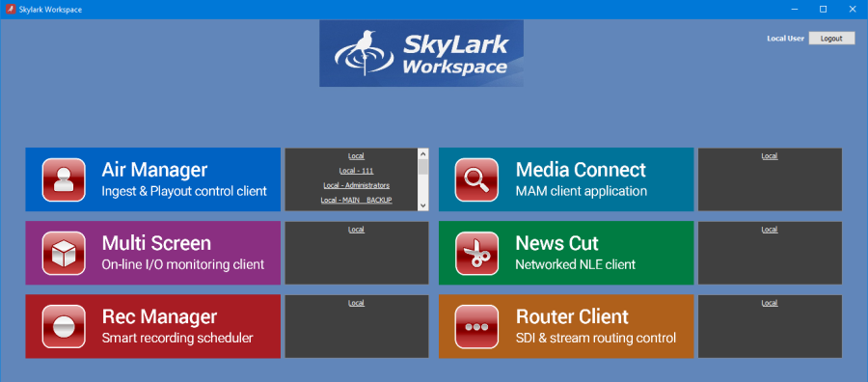Log out with the Logout button
Viewport: 868px width, 382px height.
831,39
